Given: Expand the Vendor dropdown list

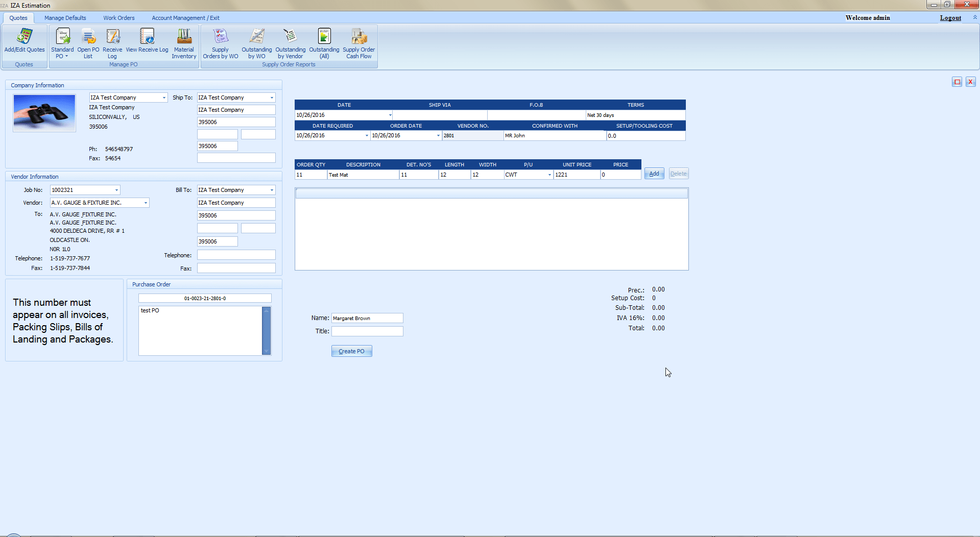Looking at the screenshot, I should (x=146, y=203).
